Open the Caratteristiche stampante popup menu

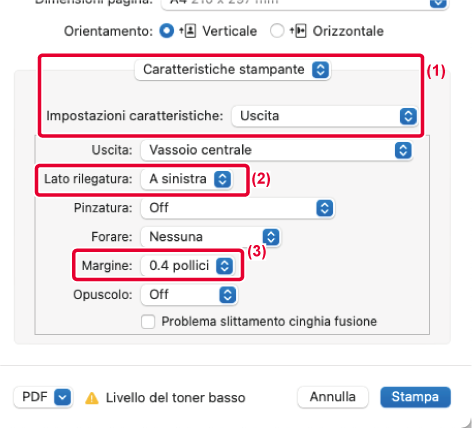click(x=233, y=70)
